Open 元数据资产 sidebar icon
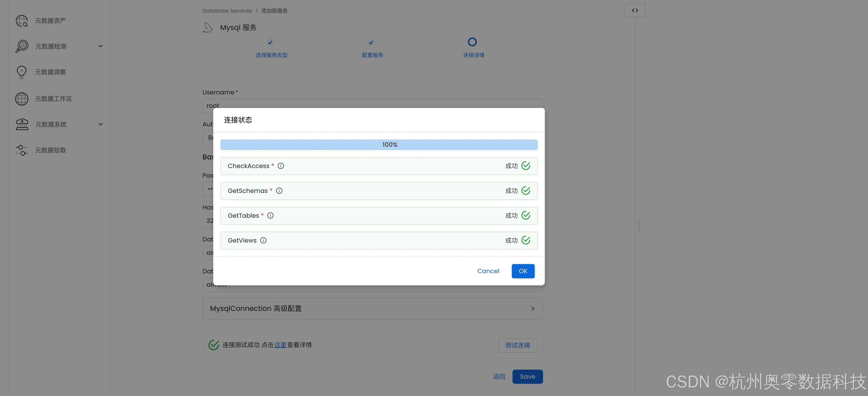868x396 pixels. tap(22, 21)
